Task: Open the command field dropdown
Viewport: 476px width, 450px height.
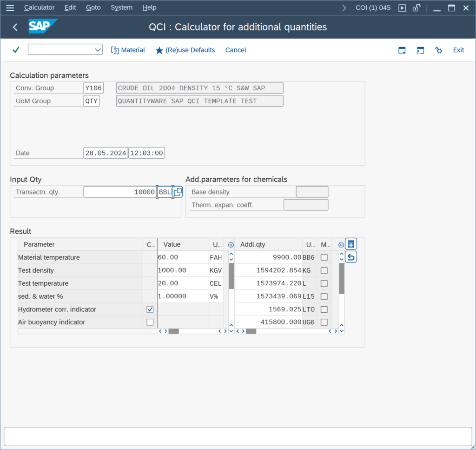Action: 98,50
